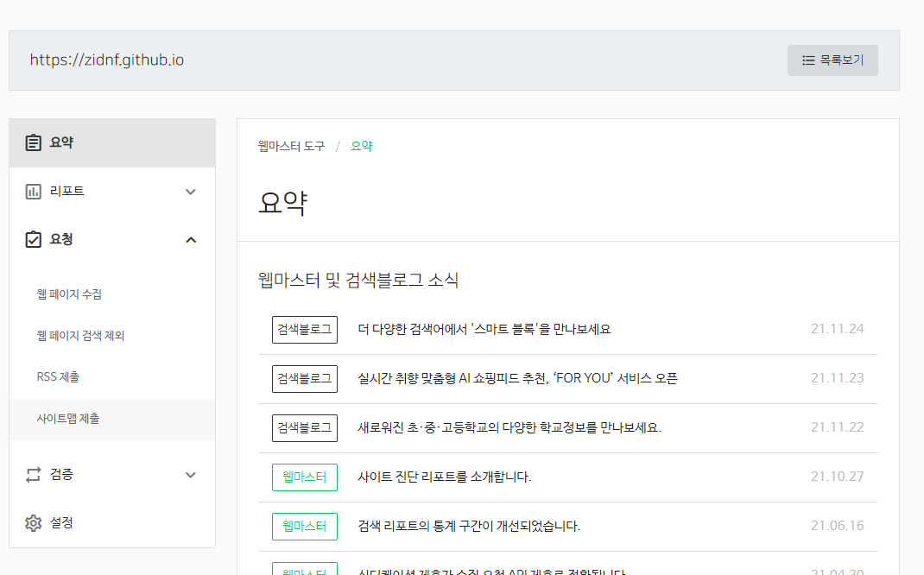
Task: Open the 검증 validation icon
Action: pos(33,474)
